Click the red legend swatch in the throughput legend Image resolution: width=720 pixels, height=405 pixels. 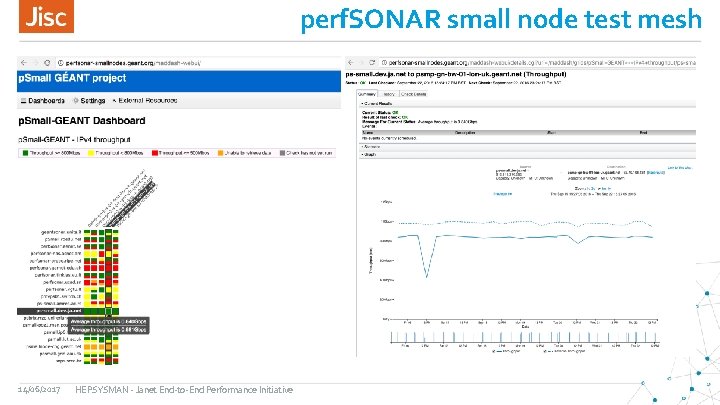pyautogui.click(x=155, y=153)
